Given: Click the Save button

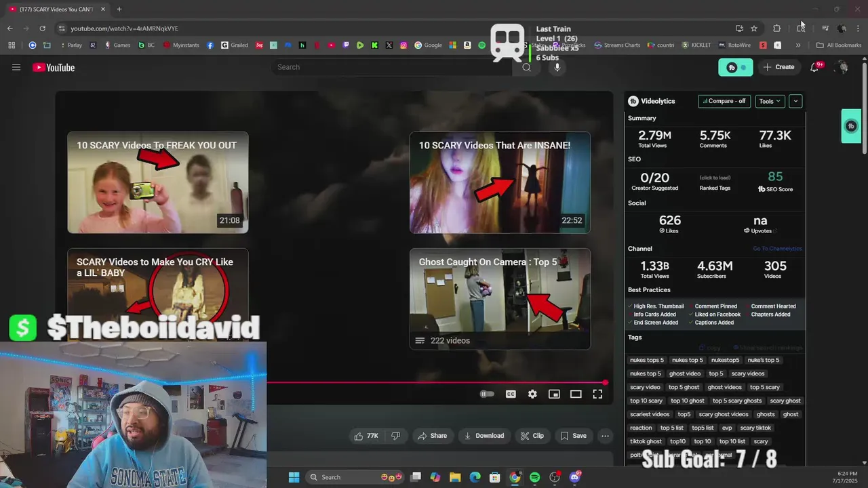Looking at the screenshot, I should pos(573,436).
